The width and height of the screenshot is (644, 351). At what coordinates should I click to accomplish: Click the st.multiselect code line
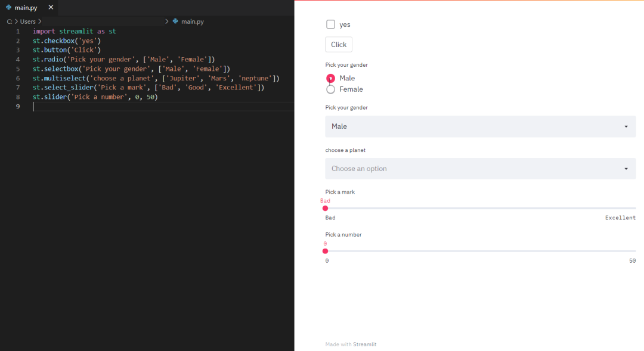[156, 78]
